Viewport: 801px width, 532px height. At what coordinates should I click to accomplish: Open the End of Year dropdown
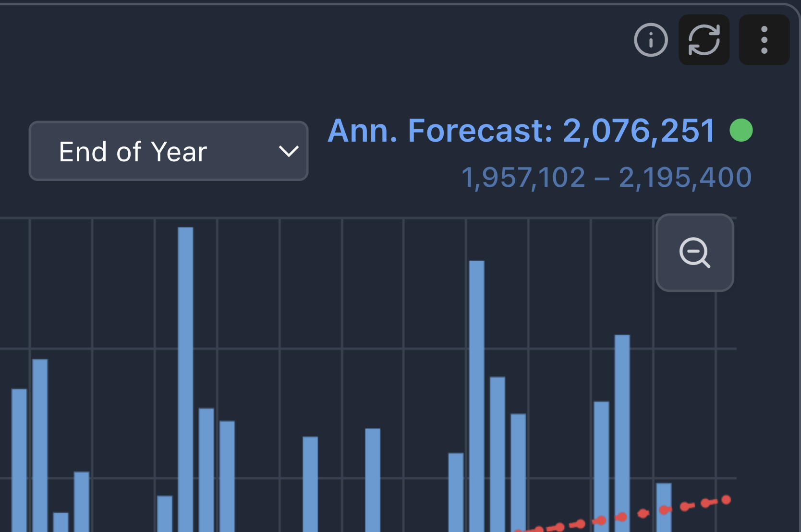(x=168, y=151)
